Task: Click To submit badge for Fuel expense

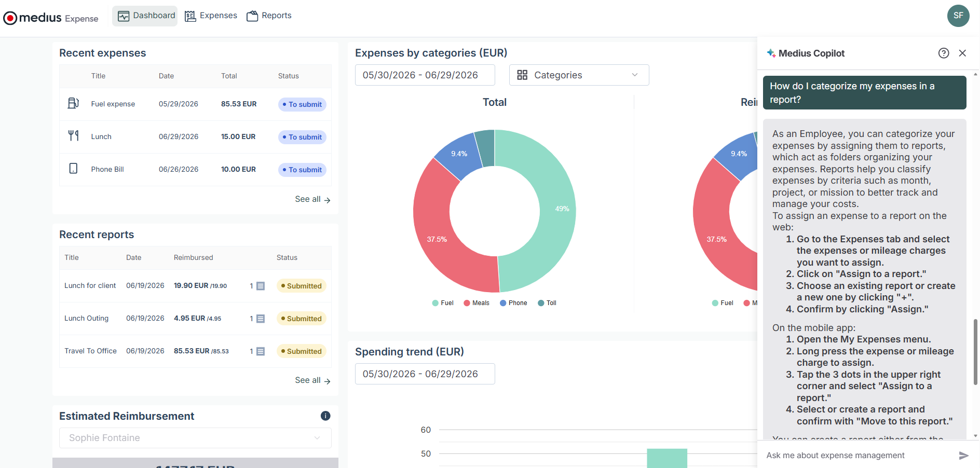Action: click(x=302, y=104)
